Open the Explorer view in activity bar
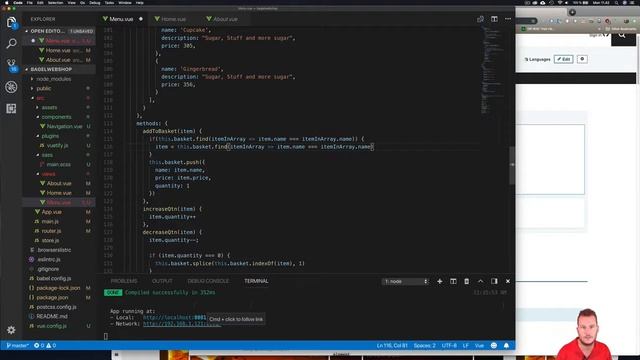This screenshot has width=640, height=360. [11, 22]
